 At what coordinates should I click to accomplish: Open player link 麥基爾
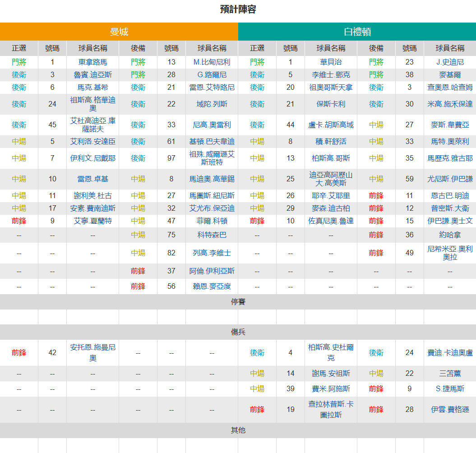point(449,75)
